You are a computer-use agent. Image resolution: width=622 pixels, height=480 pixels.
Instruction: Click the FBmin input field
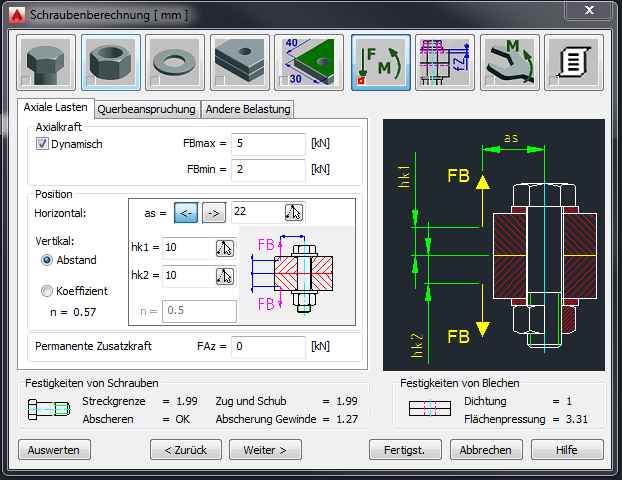coord(269,170)
